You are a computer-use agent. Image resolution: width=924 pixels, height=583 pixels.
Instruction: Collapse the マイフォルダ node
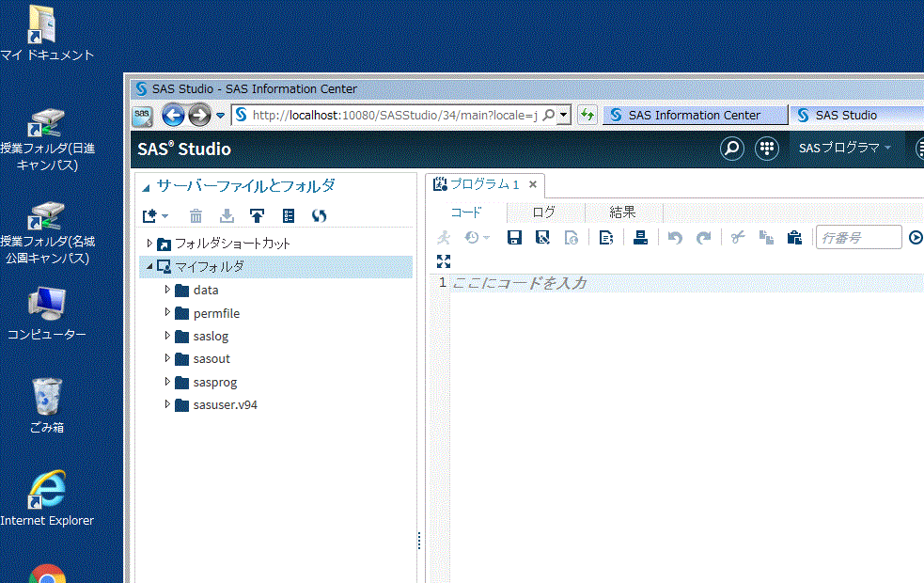(x=149, y=266)
